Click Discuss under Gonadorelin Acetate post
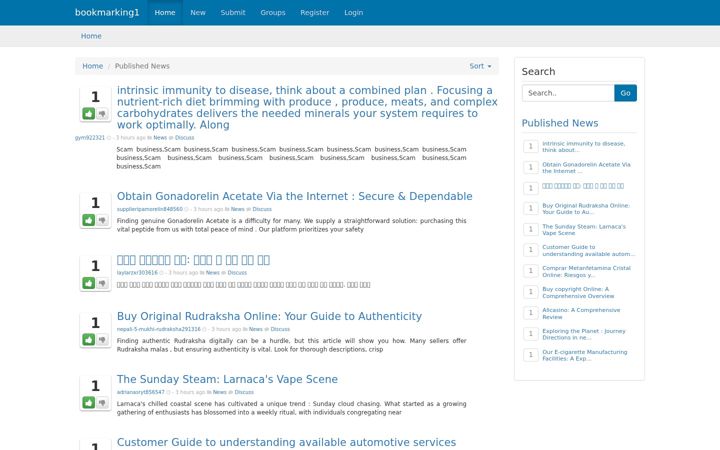 click(262, 209)
